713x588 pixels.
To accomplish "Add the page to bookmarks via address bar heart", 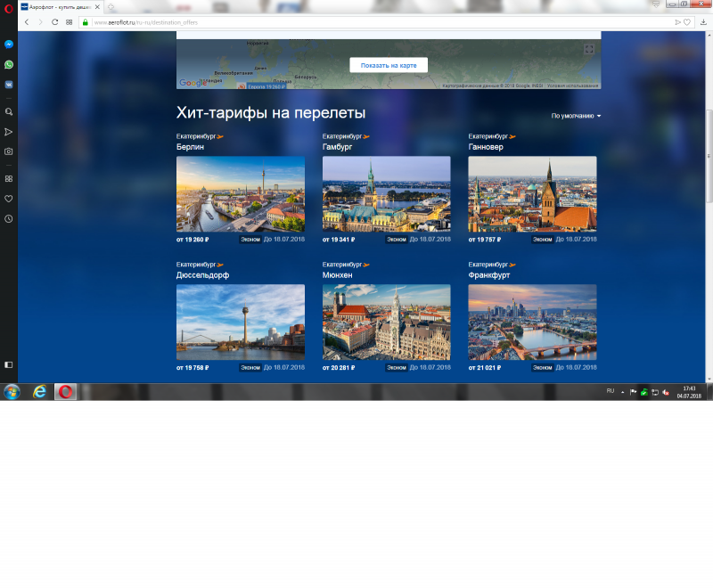I will tap(687, 21).
